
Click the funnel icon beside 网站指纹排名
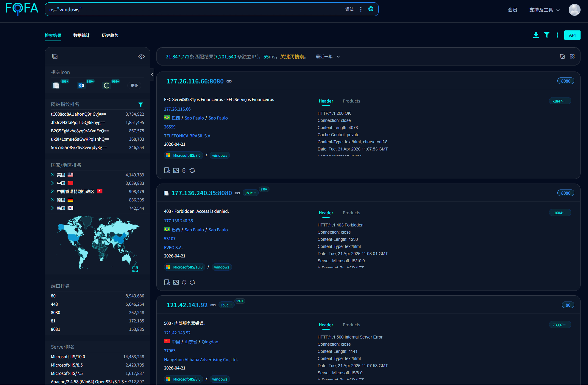141,105
